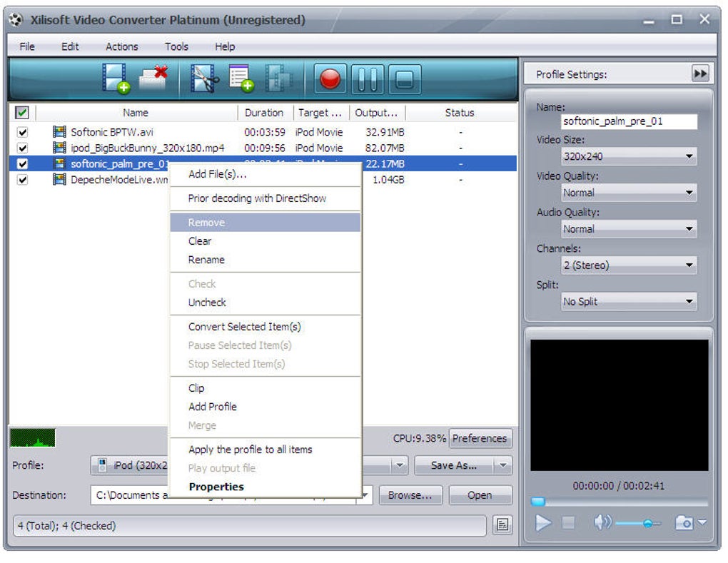Play the preview video

coord(542,522)
